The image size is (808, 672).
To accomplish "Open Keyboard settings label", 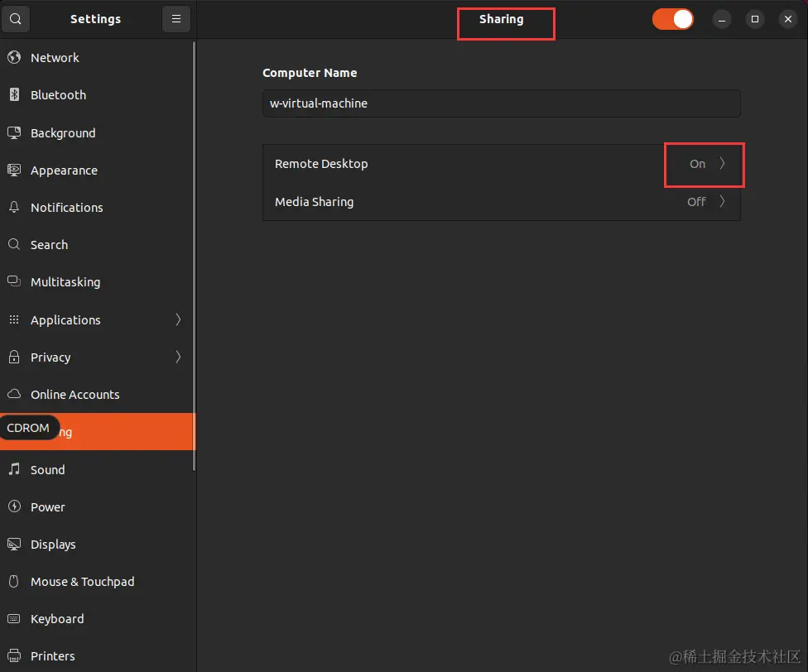I will (x=56, y=619).
